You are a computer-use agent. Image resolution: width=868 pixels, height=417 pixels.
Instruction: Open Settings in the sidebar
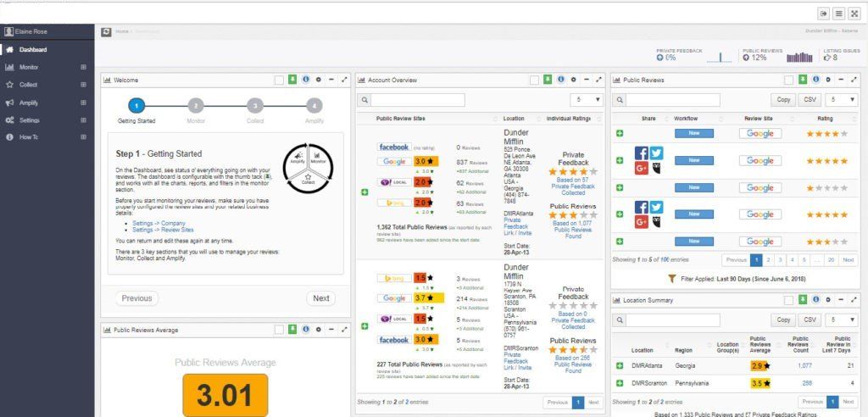click(x=30, y=120)
